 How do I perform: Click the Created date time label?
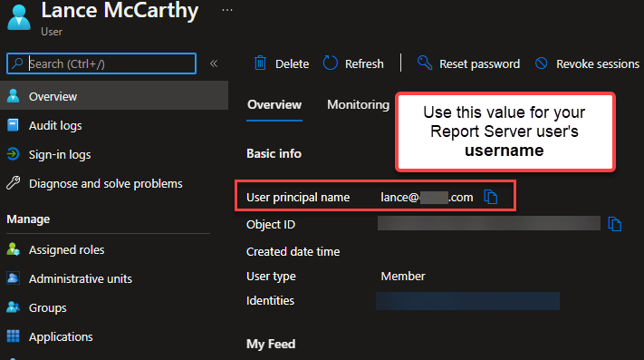293,251
